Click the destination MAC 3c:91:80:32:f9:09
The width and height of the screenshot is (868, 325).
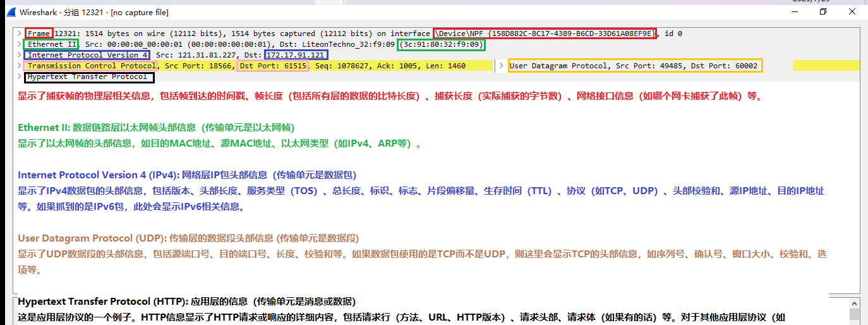click(441, 44)
